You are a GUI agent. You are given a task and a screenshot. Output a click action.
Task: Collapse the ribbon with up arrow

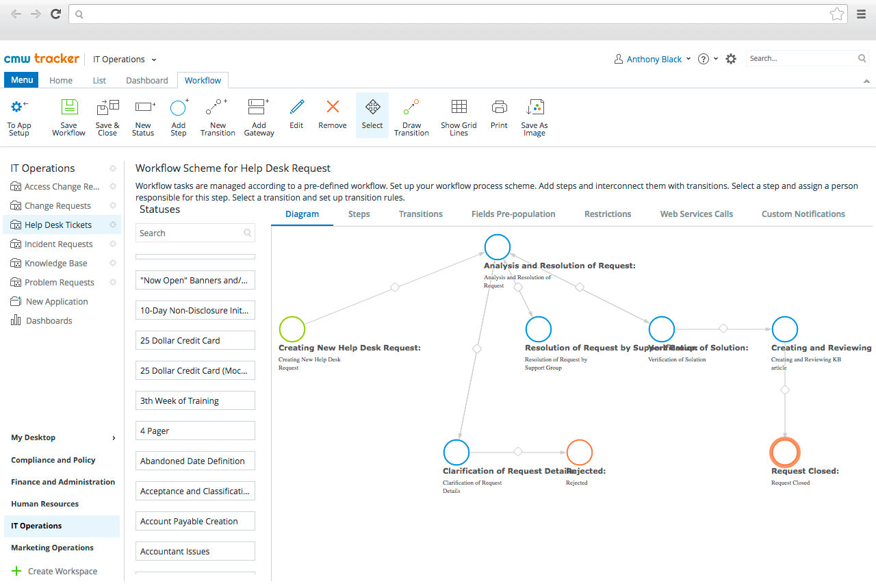point(867,81)
